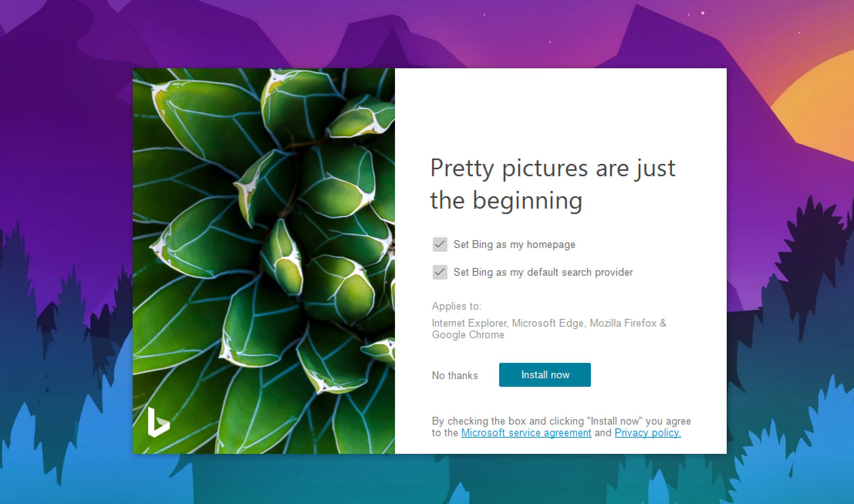Click the Install now button
This screenshot has height=504, width=854.
[x=545, y=375]
